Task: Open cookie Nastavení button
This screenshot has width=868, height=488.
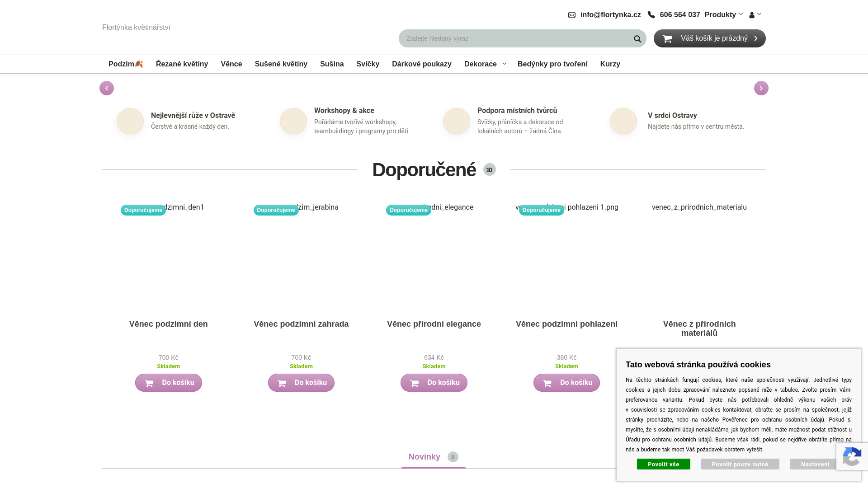Action: [x=815, y=464]
